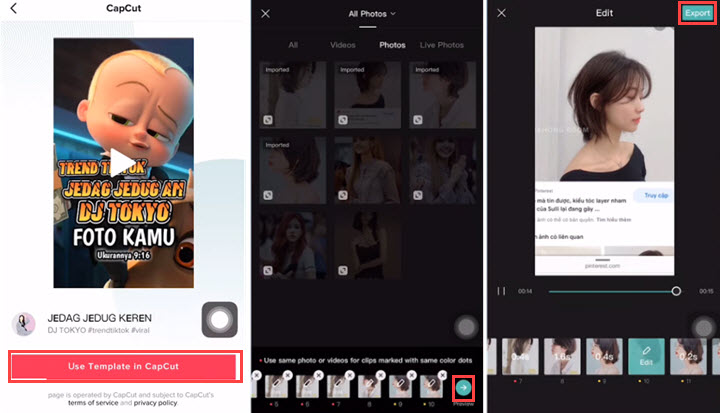Expand preview icon on red-haired woman photo
This screenshot has height=413, width=720.
(x=268, y=271)
